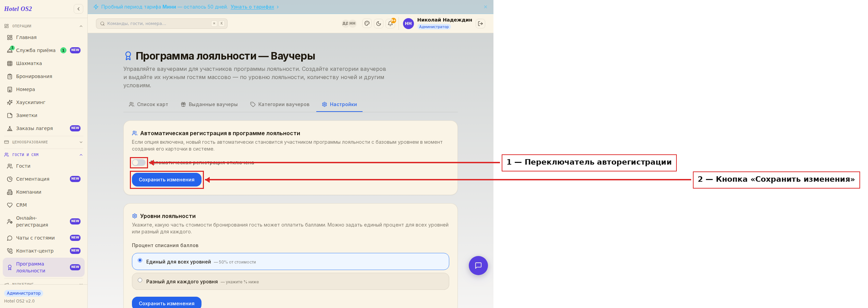The image size is (868, 308).
Task: Click the Hotel OS2 logo
Action: pyautogui.click(x=18, y=9)
